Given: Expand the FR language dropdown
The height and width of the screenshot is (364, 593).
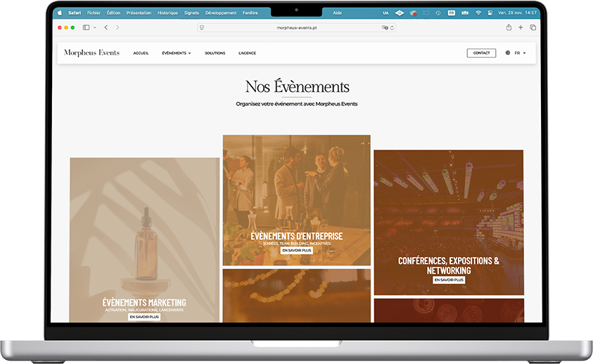Looking at the screenshot, I should [x=521, y=53].
